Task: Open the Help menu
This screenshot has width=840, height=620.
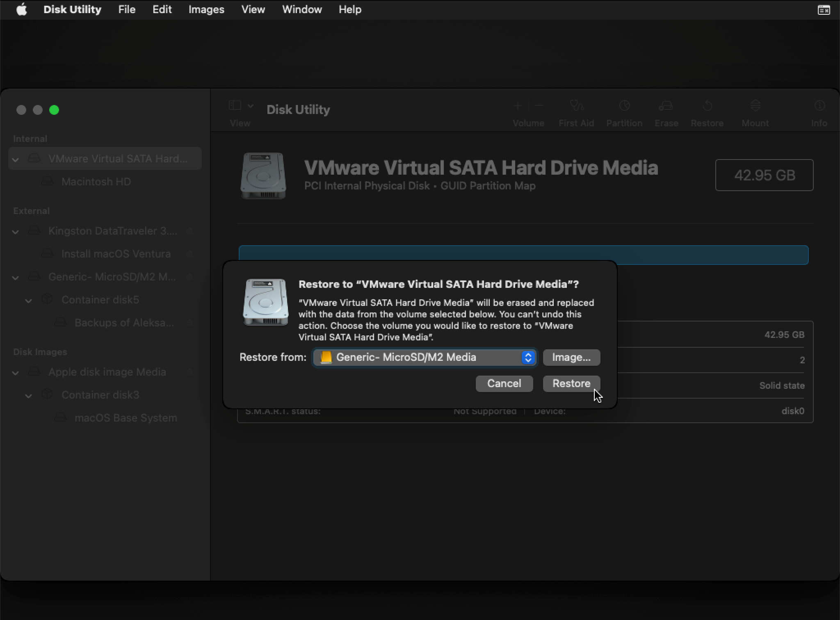Action: point(350,9)
